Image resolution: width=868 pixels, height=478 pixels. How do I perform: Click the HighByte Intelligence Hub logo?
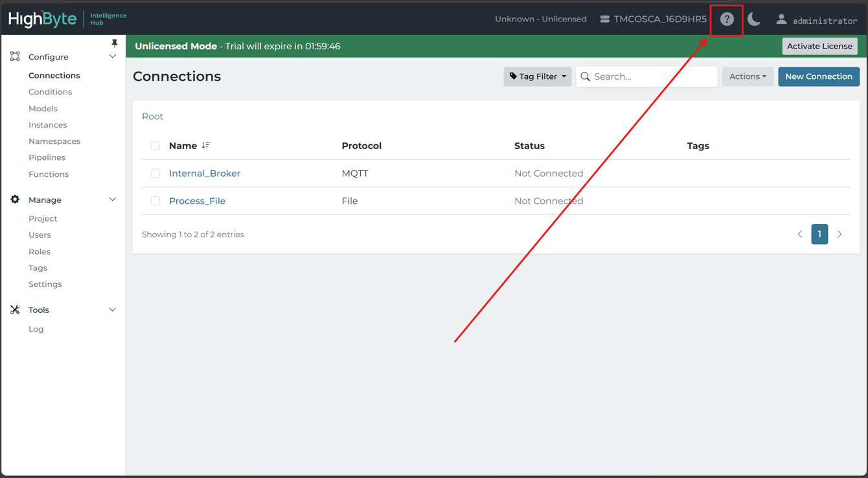point(67,19)
